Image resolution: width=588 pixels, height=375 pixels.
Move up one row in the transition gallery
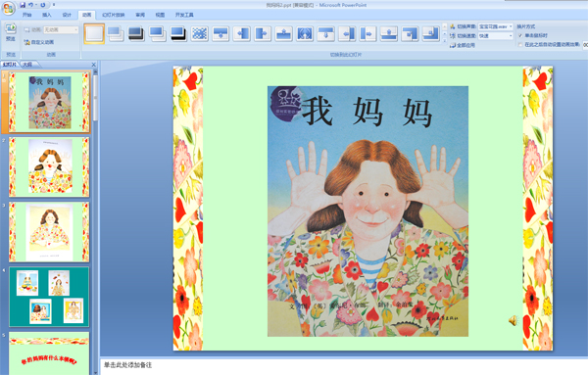tap(444, 26)
